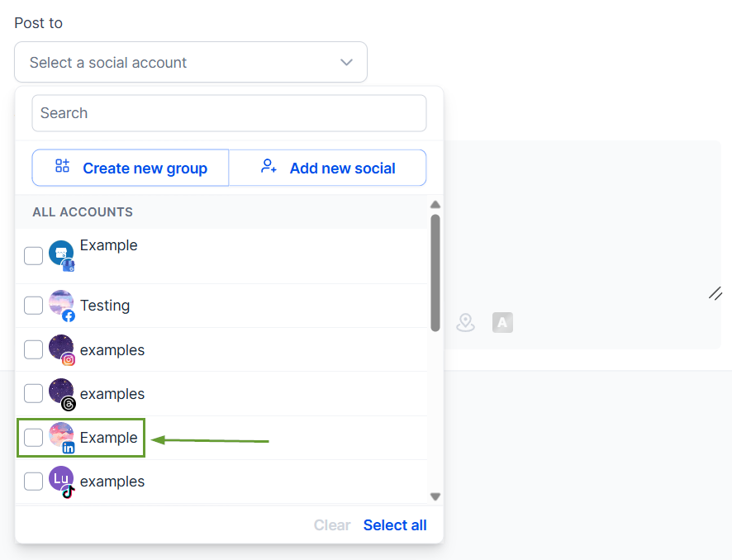Click the scrollbar up arrow
Image resolution: width=732 pixels, height=560 pixels.
pyautogui.click(x=435, y=204)
